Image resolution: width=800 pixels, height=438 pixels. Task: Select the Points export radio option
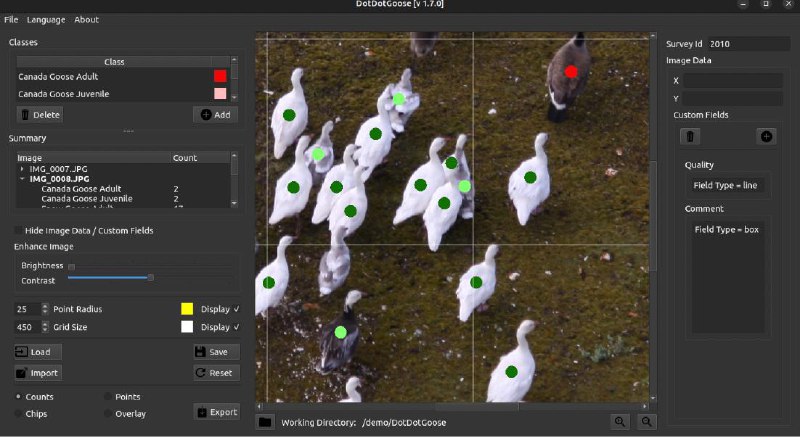pyautogui.click(x=108, y=397)
